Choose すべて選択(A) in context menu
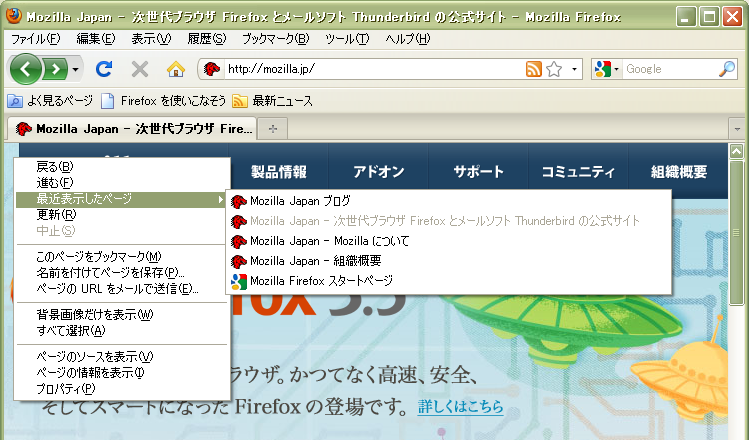 (x=122, y=331)
